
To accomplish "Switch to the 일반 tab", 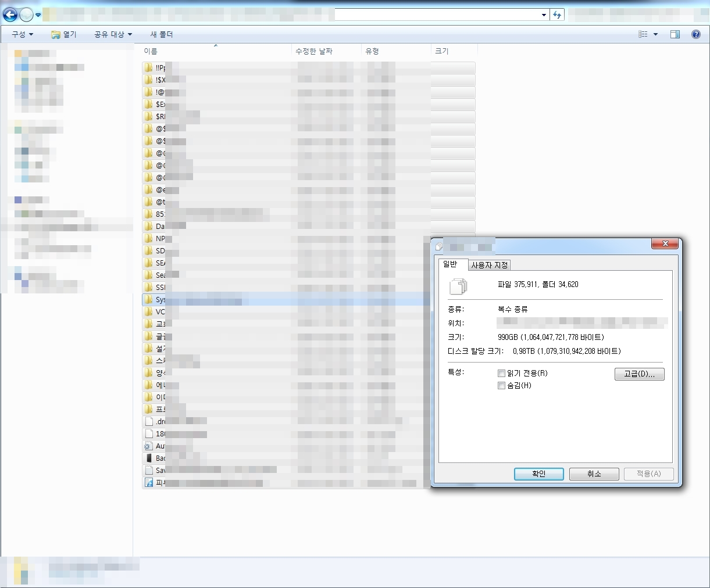I will tap(451, 264).
